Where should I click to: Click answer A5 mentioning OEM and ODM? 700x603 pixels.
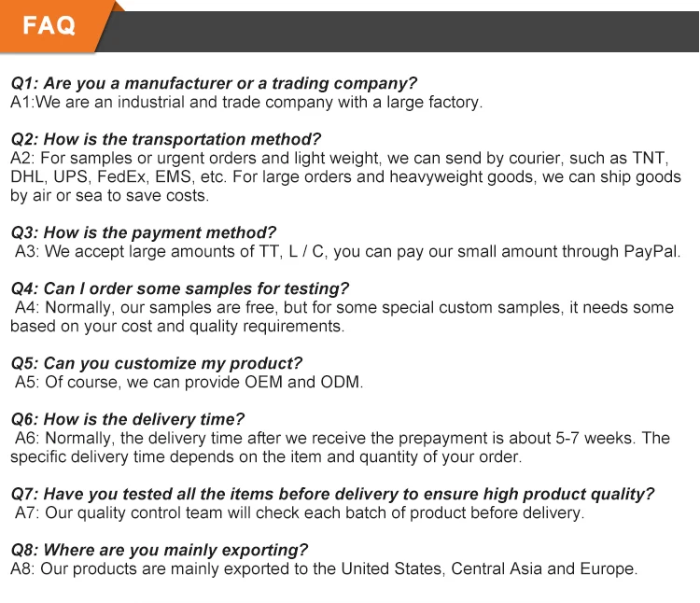[189, 383]
